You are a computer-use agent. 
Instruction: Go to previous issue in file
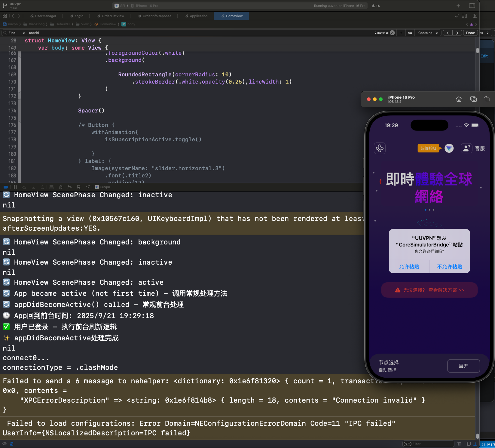click(467, 24)
